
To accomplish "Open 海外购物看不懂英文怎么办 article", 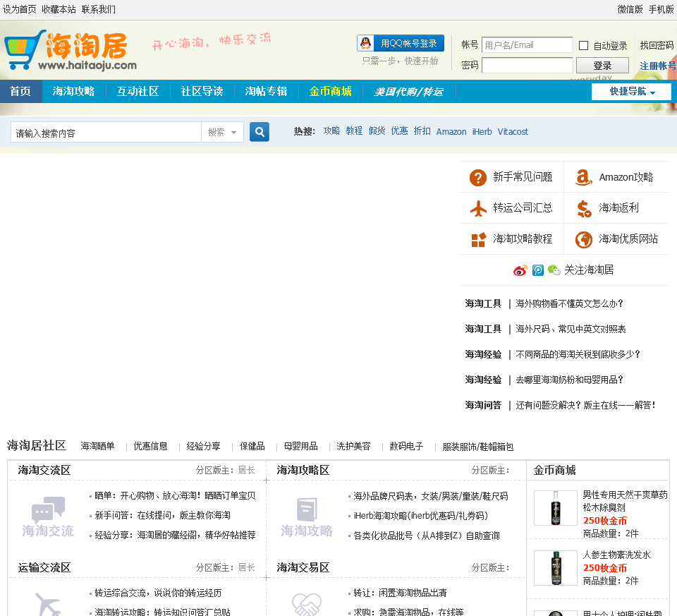I will 570,303.
